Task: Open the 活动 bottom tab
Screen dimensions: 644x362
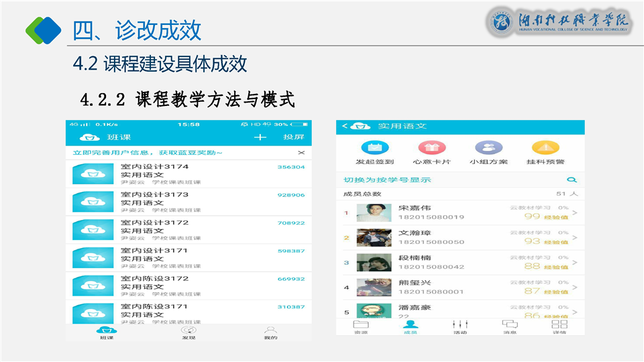Action: click(460, 326)
